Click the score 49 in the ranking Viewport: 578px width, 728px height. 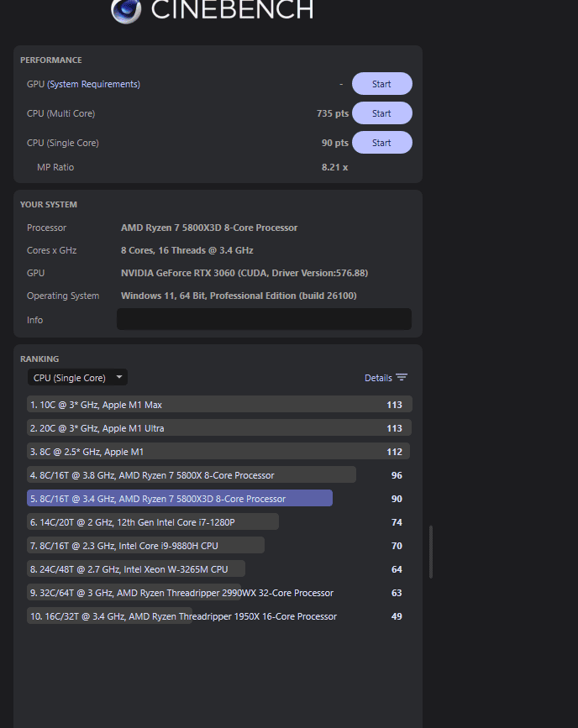click(397, 616)
